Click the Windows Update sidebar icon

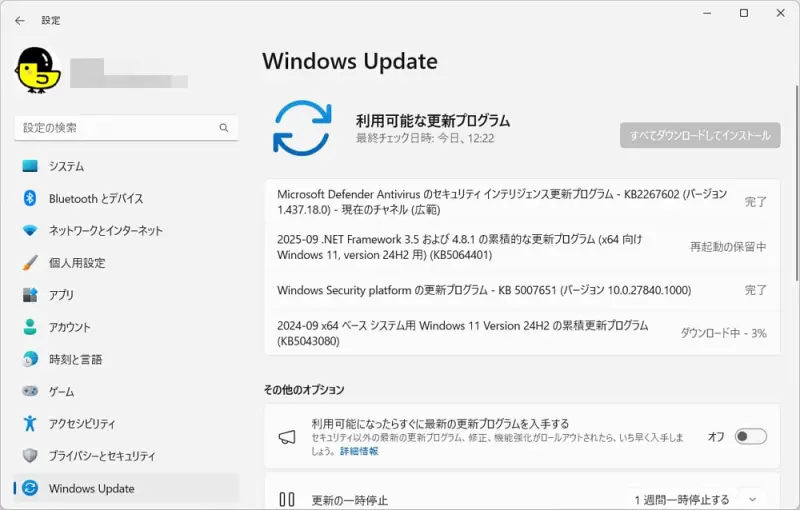(x=30, y=488)
